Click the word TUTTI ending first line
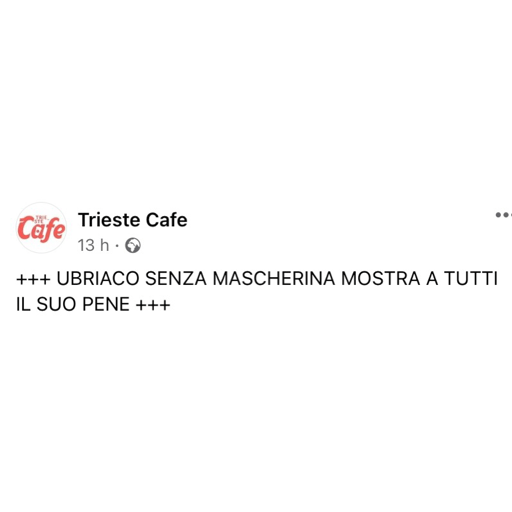512x512 pixels. click(471, 279)
